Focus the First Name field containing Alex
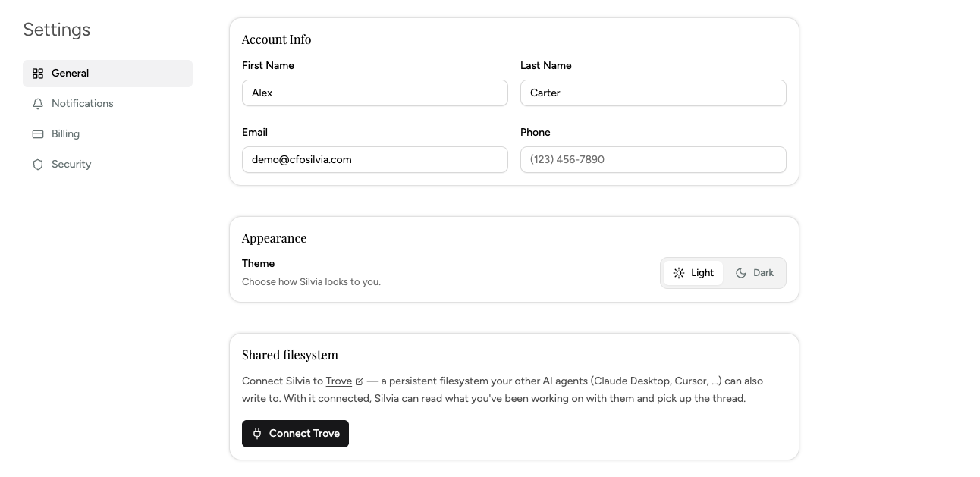The width and height of the screenshot is (980, 477). click(x=375, y=93)
